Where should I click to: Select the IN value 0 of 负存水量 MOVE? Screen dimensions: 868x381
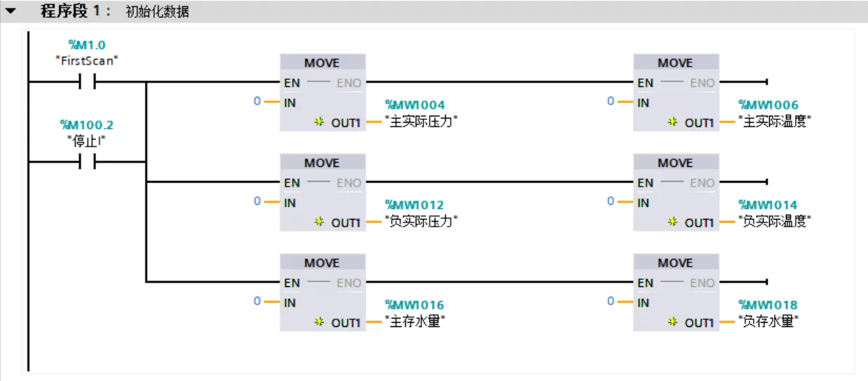click(x=611, y=302)
